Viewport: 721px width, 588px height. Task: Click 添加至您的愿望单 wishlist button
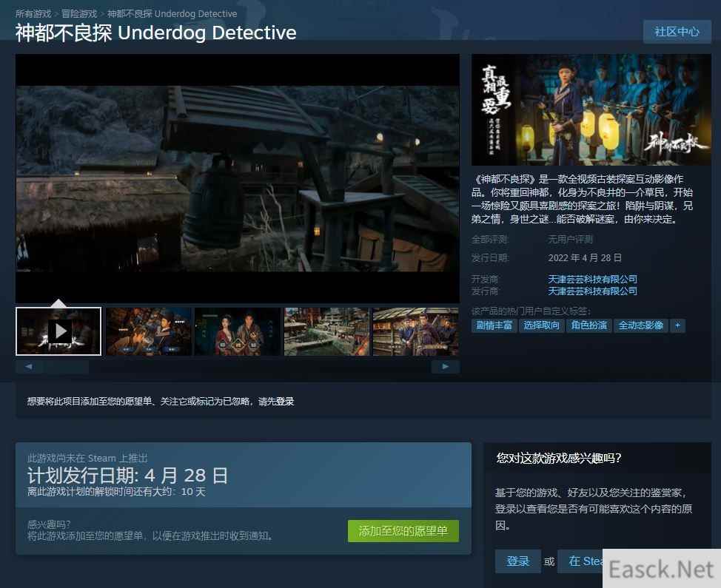click(403, 531)
